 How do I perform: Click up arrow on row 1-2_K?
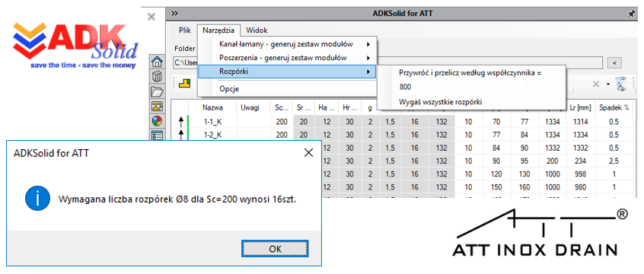[x=180, y=134]
